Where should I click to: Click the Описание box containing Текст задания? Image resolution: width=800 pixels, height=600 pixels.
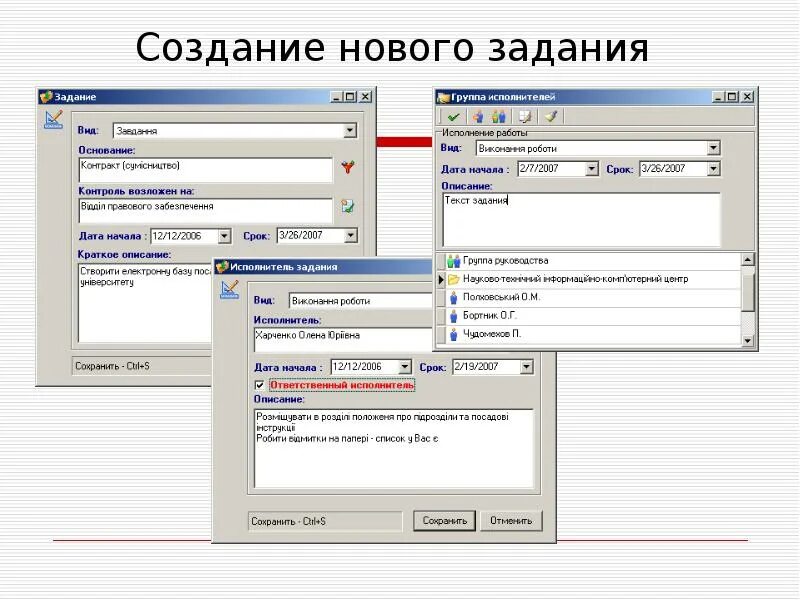(x=582, y=219)
